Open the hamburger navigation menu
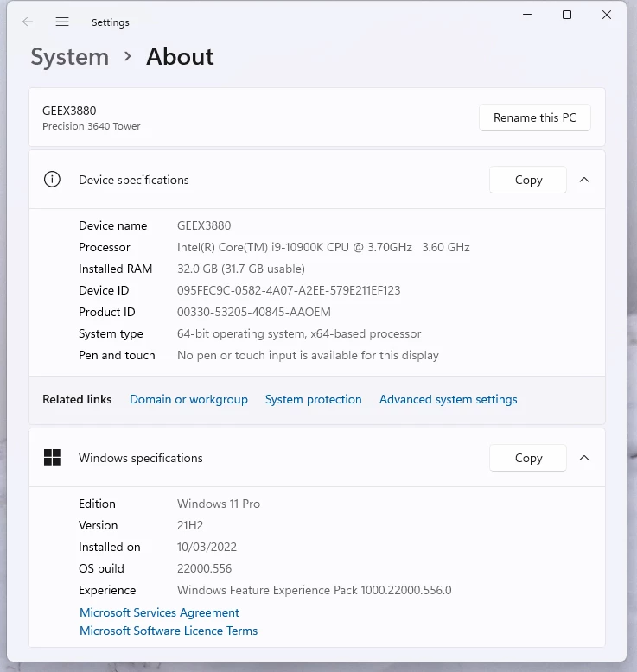 coord(62,22)
